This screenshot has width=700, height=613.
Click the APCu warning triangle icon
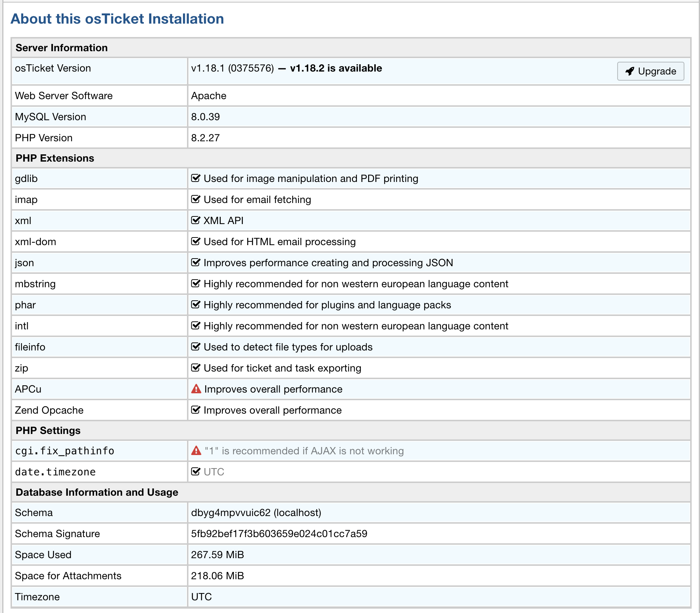tap(196, 389)
